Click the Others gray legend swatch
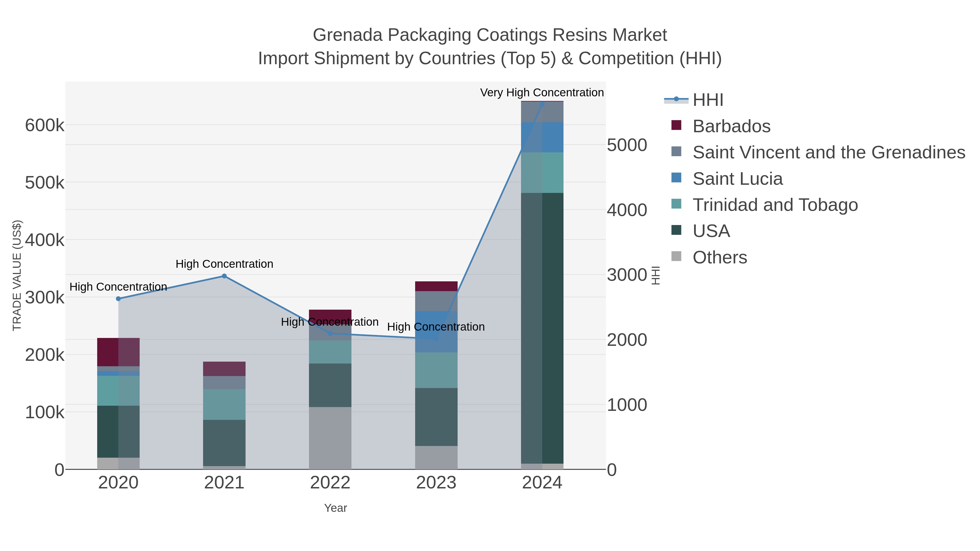Viewport: 980px width, 551px height. pyautogui.click(x=676, y=256)
